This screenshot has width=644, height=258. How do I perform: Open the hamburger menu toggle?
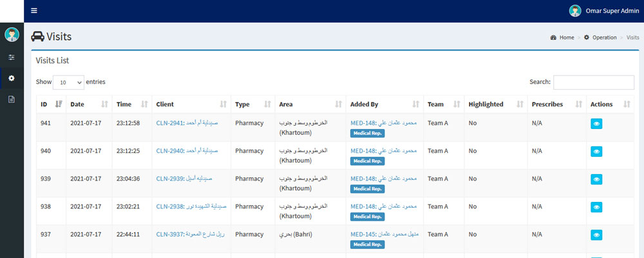[x=34, y=11]
